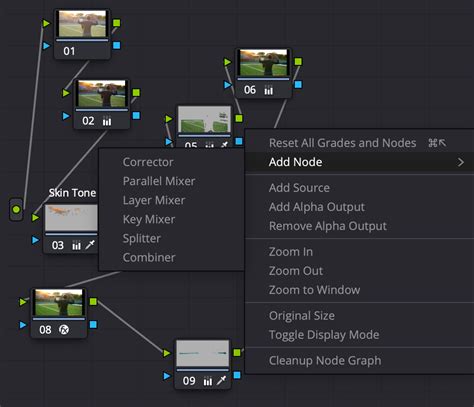The image size is (474, 407).
Task: Click the 08 node number label
Action: [x=45, y=330]
